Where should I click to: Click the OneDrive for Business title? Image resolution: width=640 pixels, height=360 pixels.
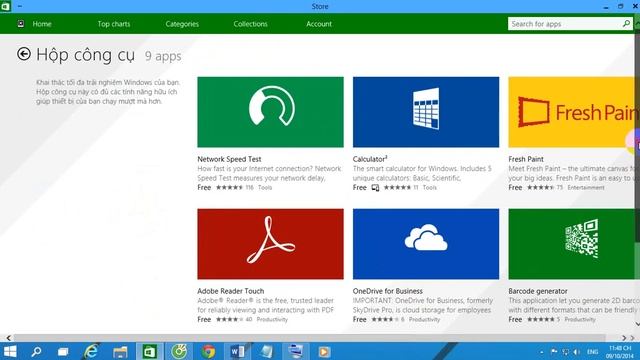(387, 291)
